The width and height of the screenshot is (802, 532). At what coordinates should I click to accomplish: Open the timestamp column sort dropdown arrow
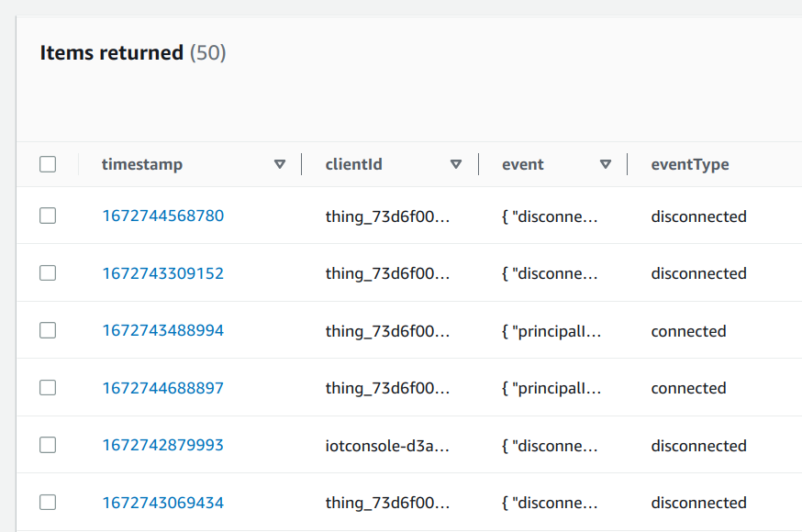pyautogui.click(x=280, y=164)
